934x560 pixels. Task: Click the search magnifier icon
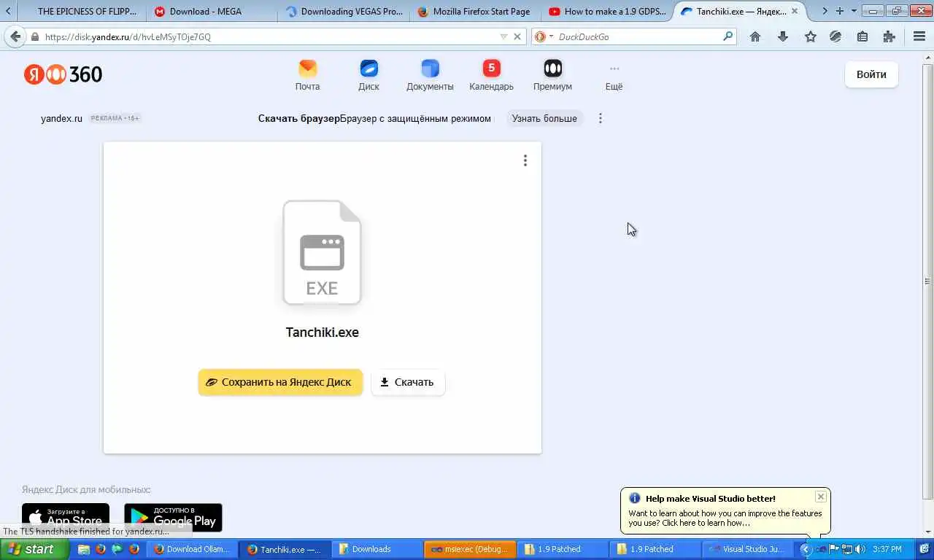coord(727,36)
